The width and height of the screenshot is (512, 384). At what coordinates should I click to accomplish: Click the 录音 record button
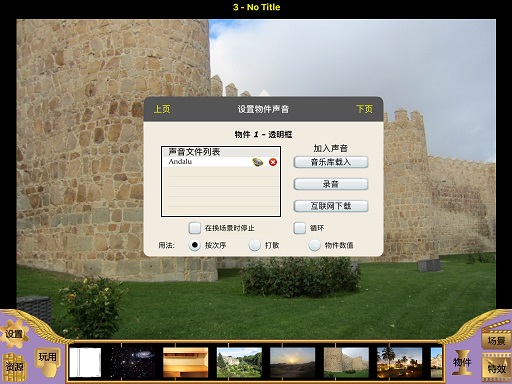[331, 184]
